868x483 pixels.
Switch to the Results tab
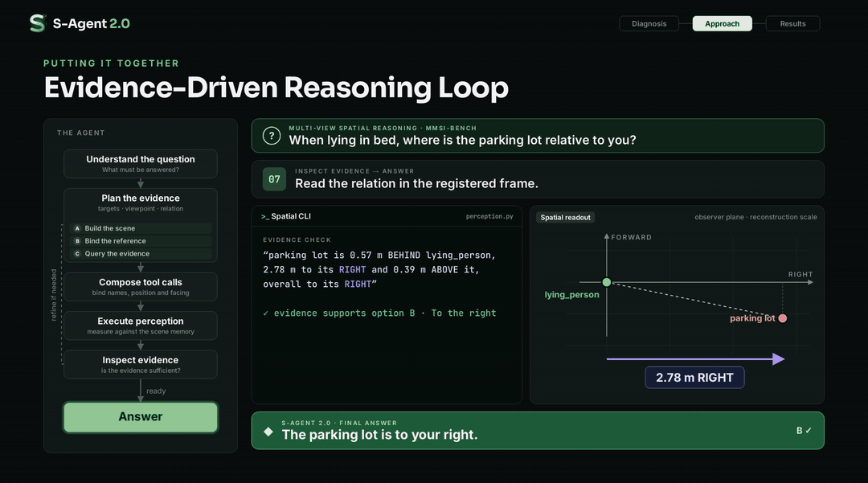792,24
